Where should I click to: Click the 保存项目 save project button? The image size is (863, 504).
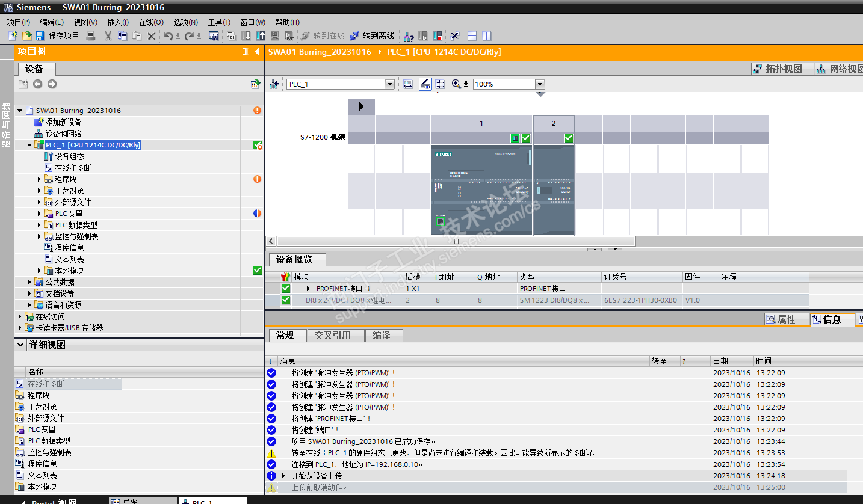click(x=57, y=36)
